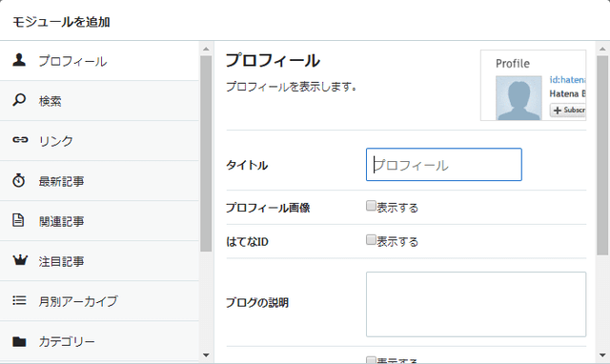Click the settings pane scrollbar thumb
Viewport: 610px width, 364px height.
[x=602, y=155]
